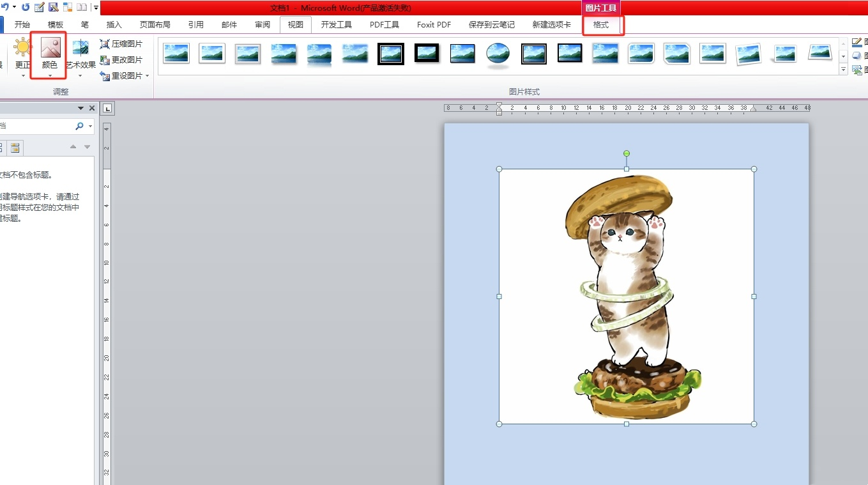Apply the Compound Frame Black picture style
This screenshot has width=868, height=485.
534,54
